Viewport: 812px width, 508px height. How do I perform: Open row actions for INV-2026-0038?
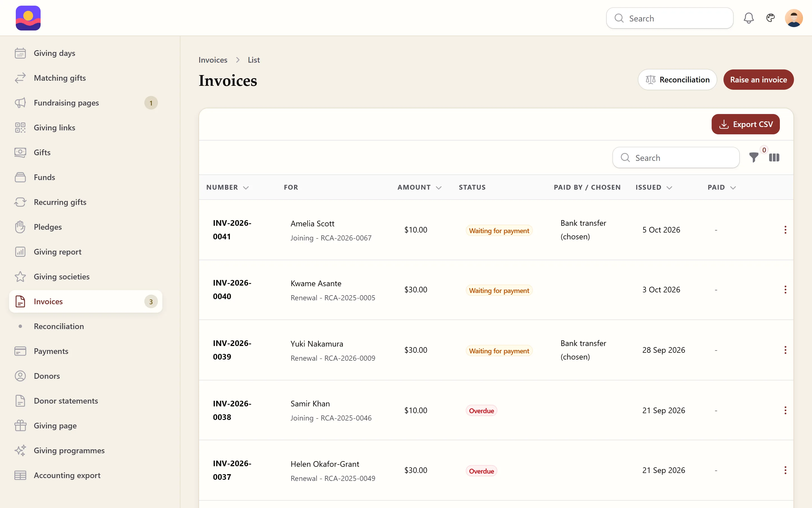[785, 410]
